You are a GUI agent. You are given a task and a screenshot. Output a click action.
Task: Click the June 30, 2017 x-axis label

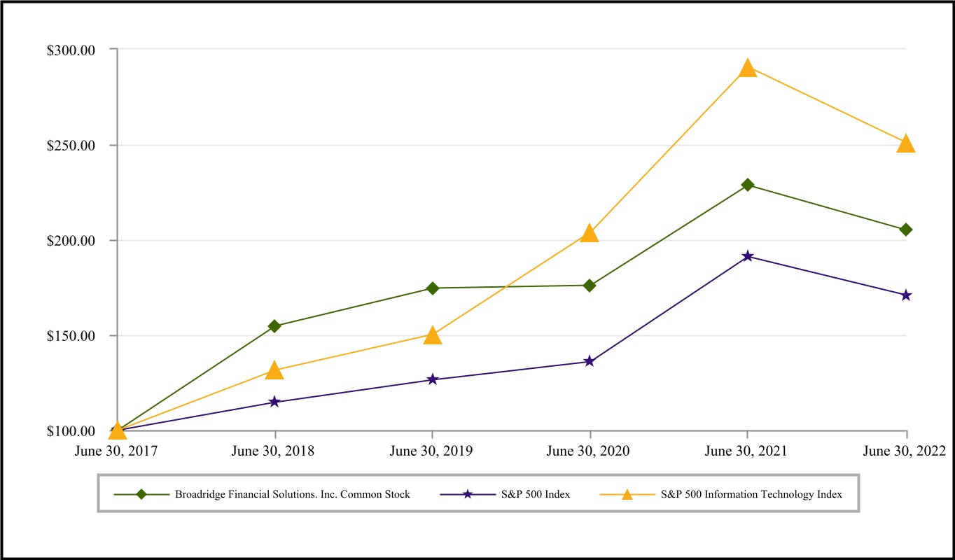click(x=116, y=451)
